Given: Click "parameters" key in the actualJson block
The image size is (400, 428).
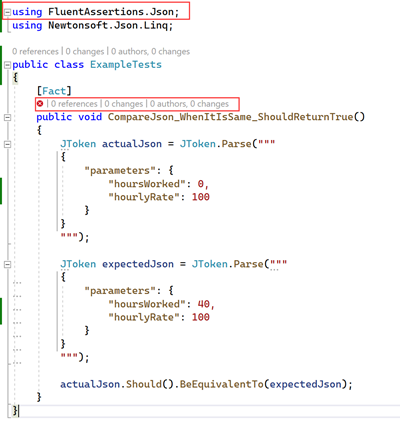Looking at the screenshot, I should [x=120, y=171].
